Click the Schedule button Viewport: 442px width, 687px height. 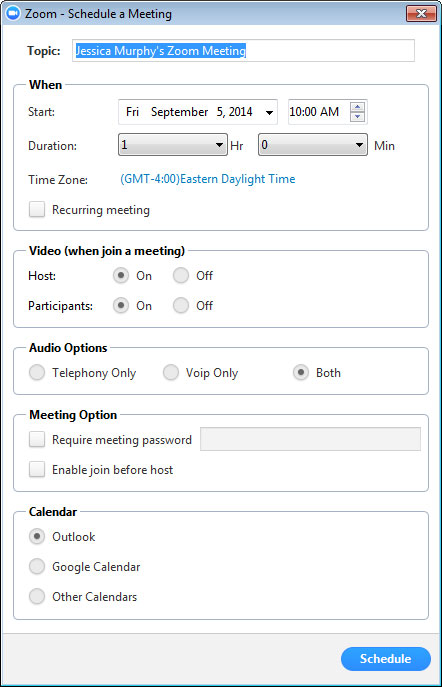(x=385, y=659)
